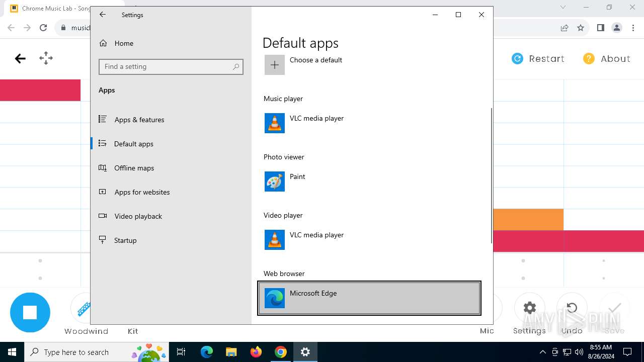
Task: Click the taskbar search box
Action: pos(97,352)
